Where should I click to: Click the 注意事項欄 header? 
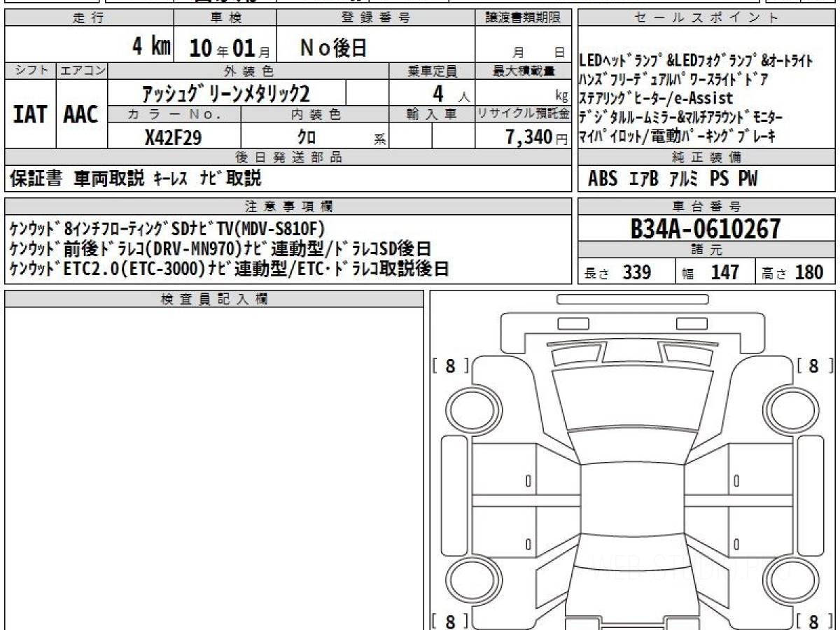pos(288,206)
